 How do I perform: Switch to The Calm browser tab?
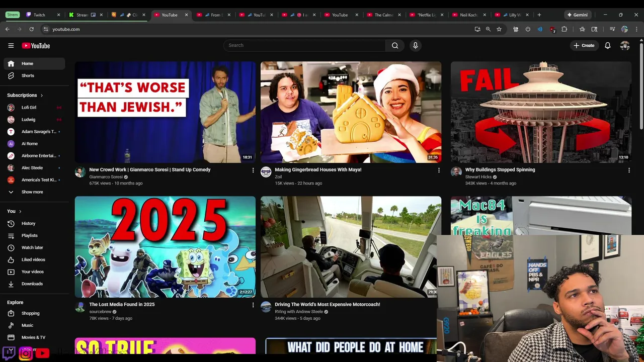(383, 15)
